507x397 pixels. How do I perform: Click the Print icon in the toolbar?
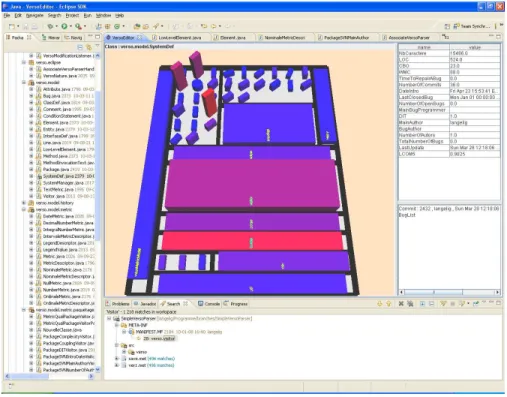(34, 26)
